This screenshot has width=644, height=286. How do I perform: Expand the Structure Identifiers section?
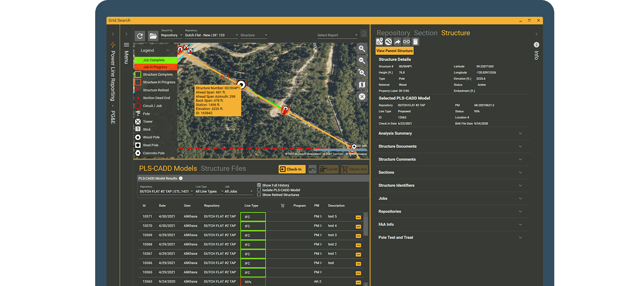point(452,186)
